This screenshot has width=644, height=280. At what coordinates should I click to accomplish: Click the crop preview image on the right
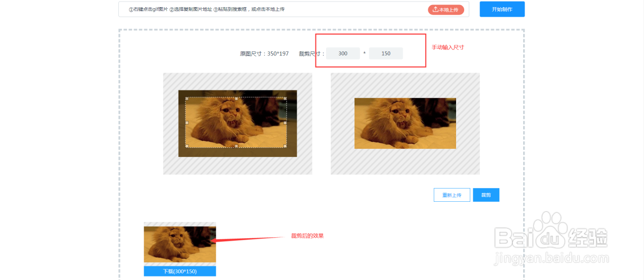[405, 123]
